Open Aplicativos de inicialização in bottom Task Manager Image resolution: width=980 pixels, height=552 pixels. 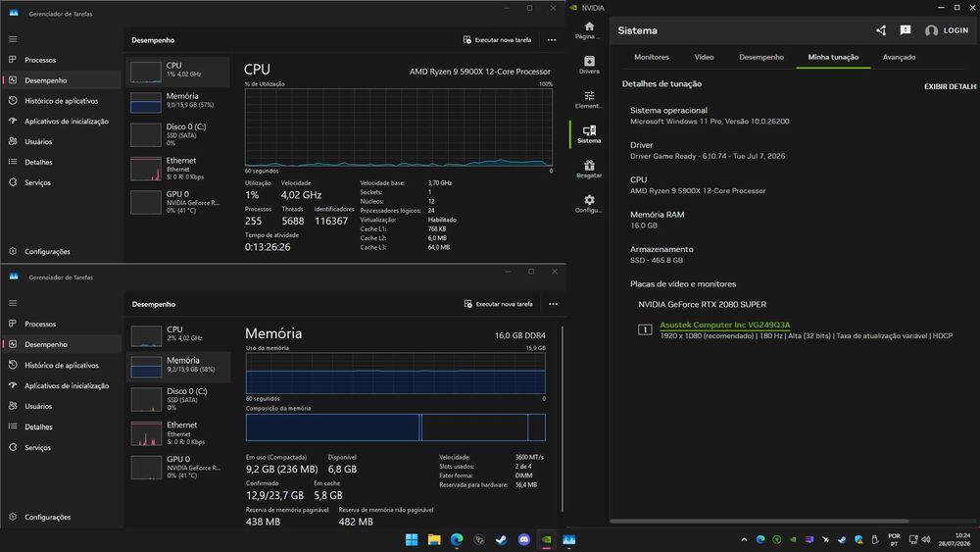click(67, 385)
